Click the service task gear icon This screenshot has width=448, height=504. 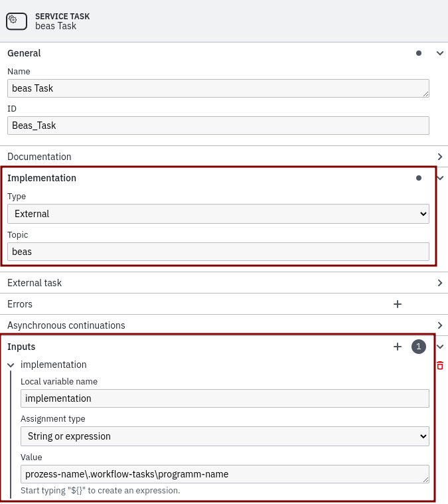(17, 21)
